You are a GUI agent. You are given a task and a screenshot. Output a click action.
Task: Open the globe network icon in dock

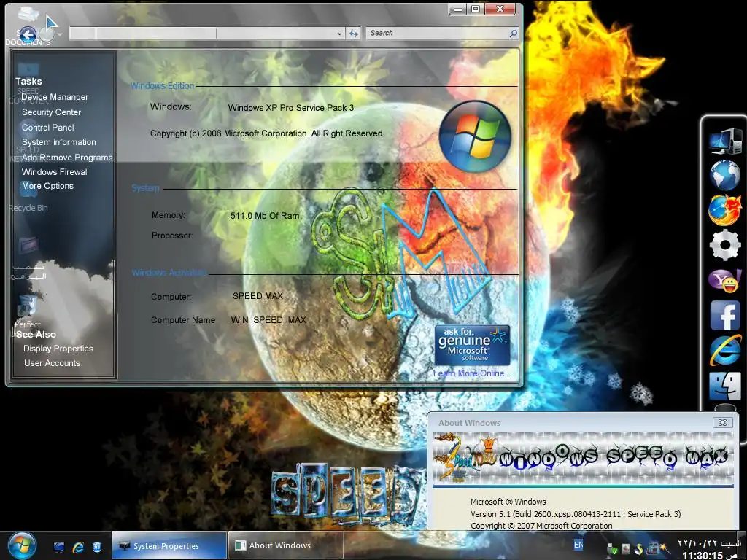[724, 175]
